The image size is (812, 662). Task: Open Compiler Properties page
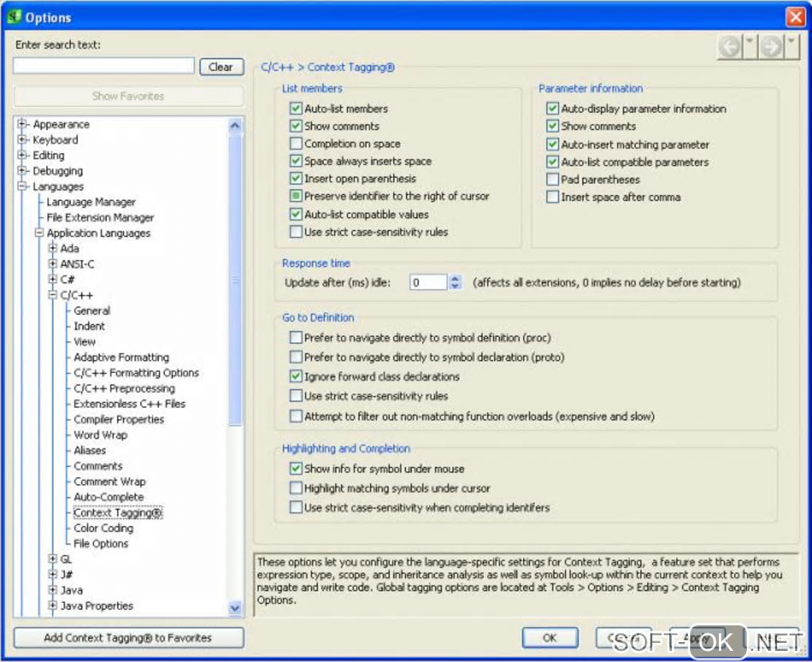(119, 419)
